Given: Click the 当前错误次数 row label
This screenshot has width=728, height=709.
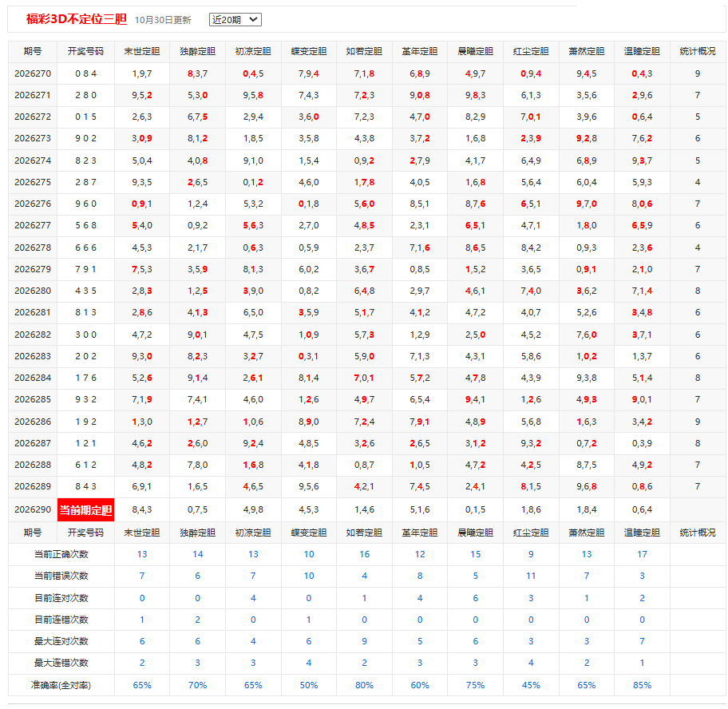Looking at the screenshot, I should (x=61, y=576).
